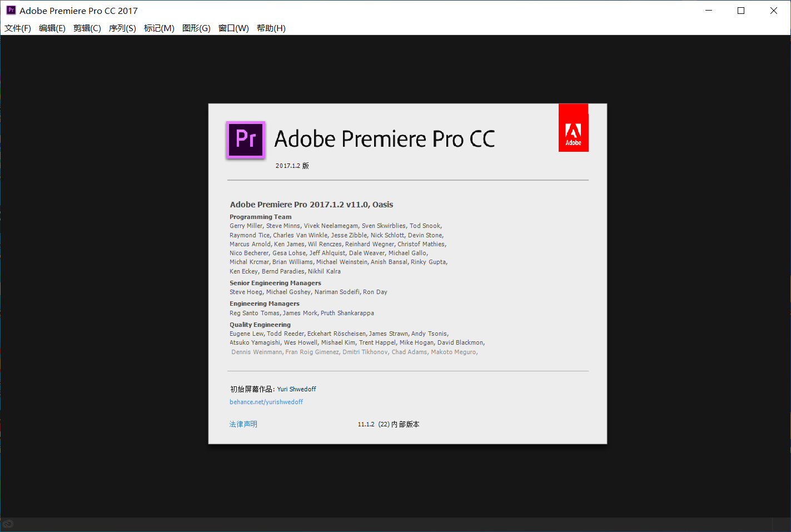791x532 pixels.
Task: Click the 初始屏幕作品: Yuri Shwedoff credit
Action: click(x=273, y=389)
